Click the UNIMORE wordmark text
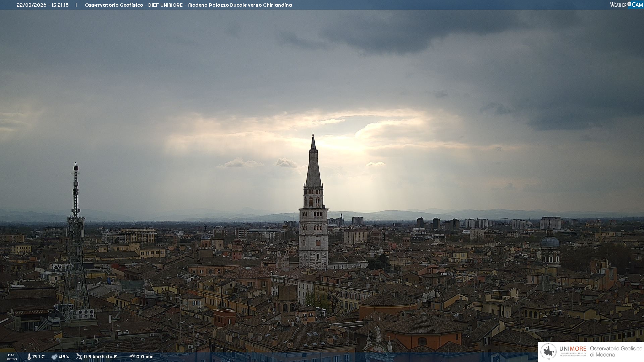The height and width of the screenshot is (362, 644). pos(573,349)
